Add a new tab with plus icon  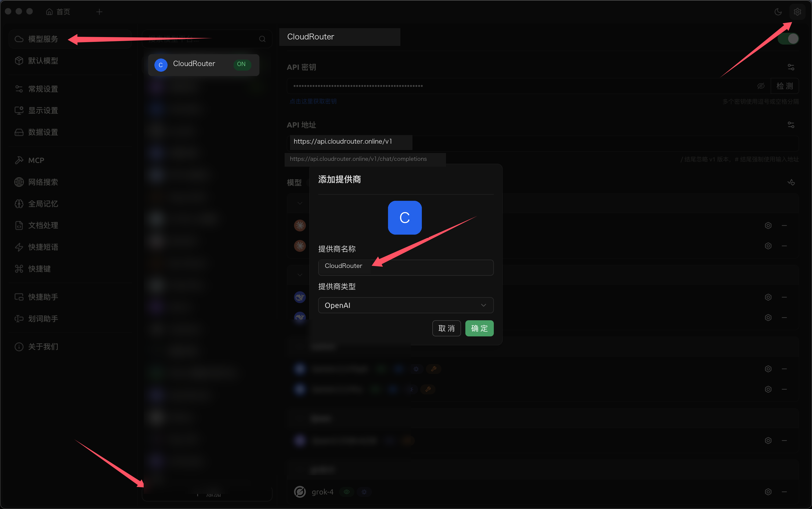pos(99,12)
